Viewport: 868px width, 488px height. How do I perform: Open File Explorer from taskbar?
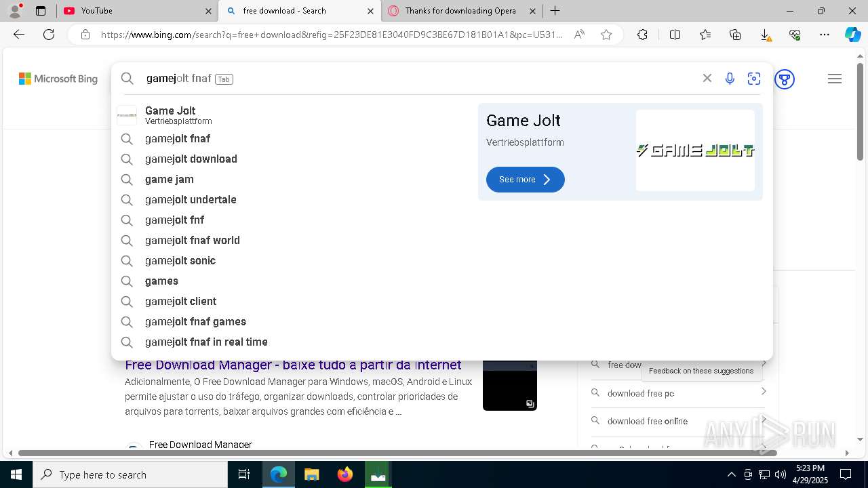pos(311,474)
